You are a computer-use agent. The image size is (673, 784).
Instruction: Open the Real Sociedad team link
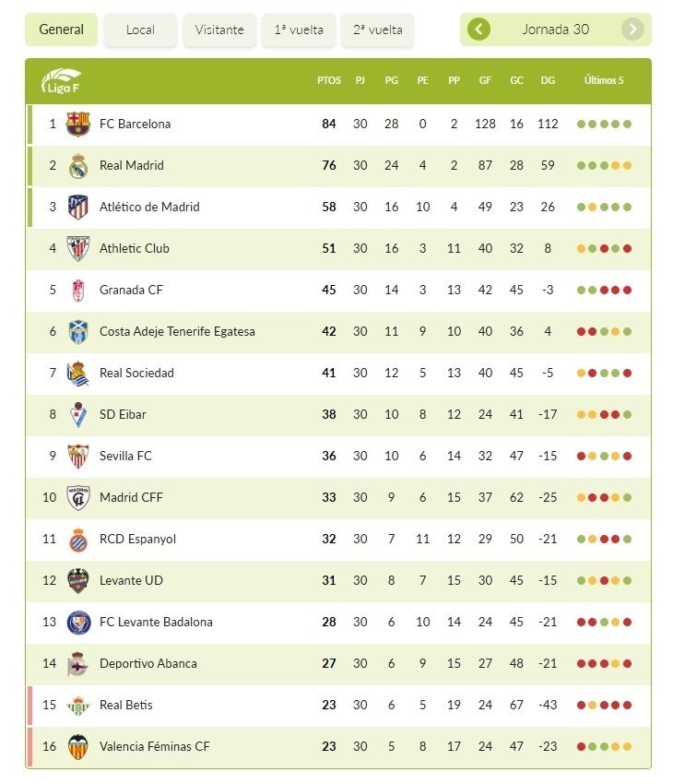(136, 373)
